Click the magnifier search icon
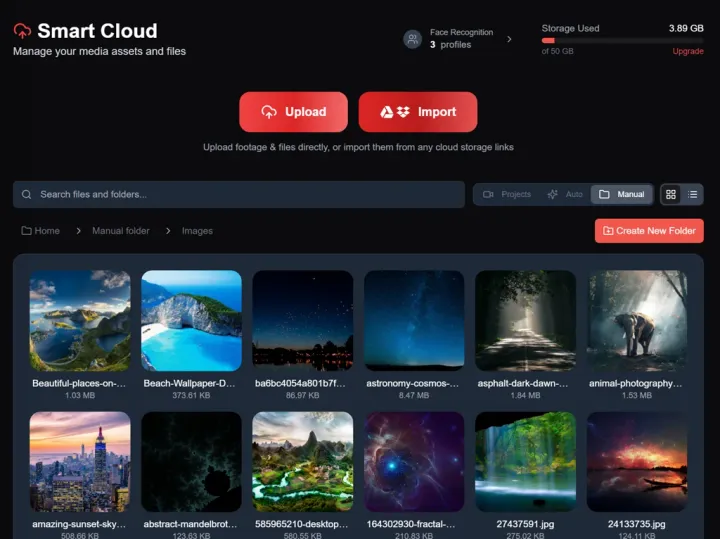The height and width of the screenshot is (539, 720). (x=27, y=194)
